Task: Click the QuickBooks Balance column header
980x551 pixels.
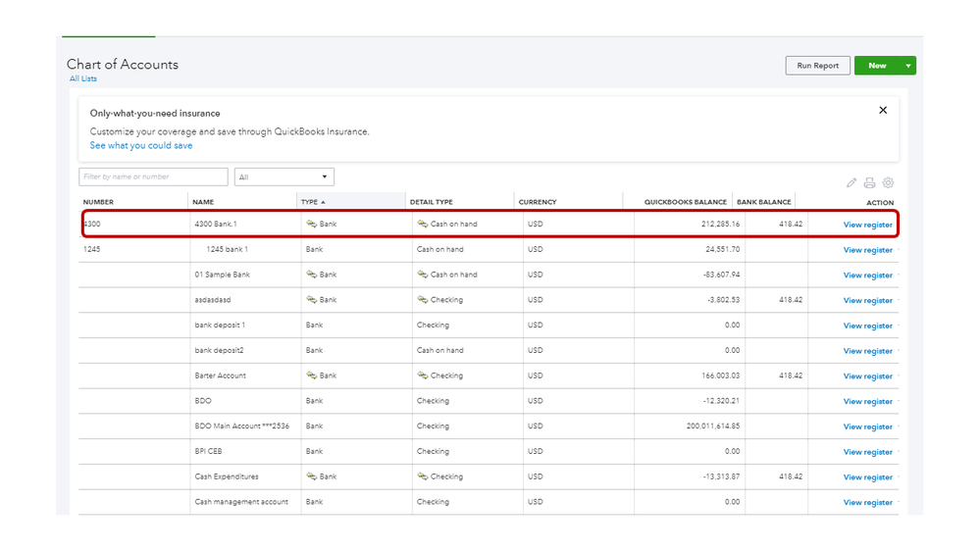Action: tap(685, 202)
